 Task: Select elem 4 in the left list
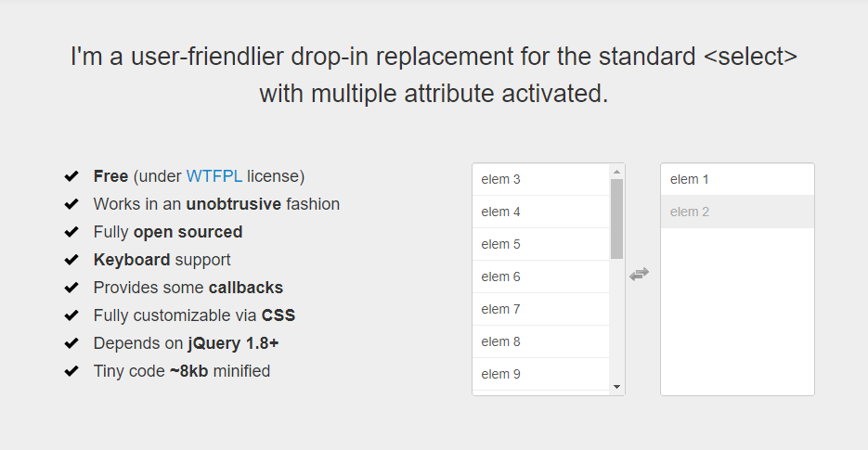[x=540, y=212]
